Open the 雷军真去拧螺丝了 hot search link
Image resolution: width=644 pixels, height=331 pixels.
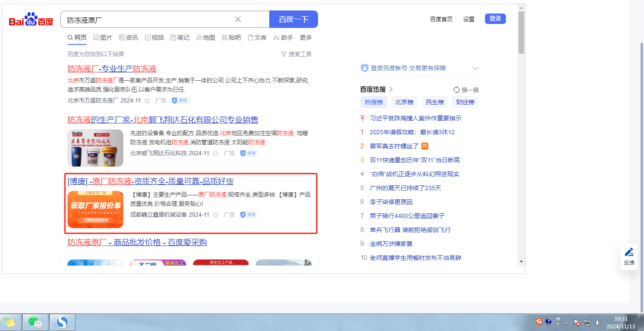click(394, 146)
